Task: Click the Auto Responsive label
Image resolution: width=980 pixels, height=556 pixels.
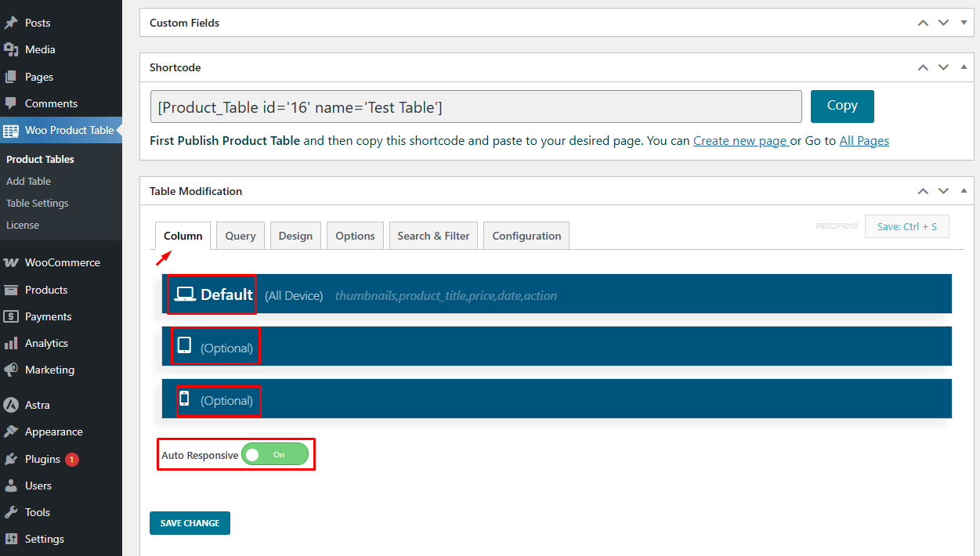Action: pos(200,455)
